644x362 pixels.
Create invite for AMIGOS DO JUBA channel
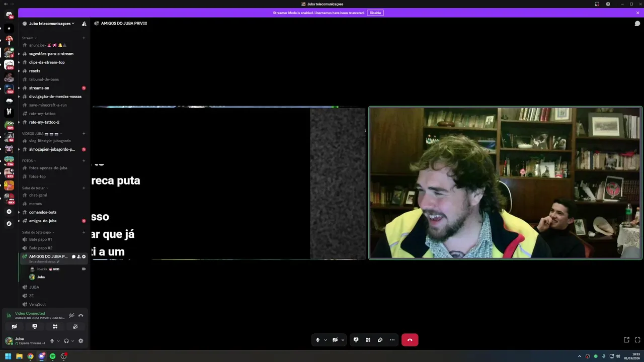[78, 256]
